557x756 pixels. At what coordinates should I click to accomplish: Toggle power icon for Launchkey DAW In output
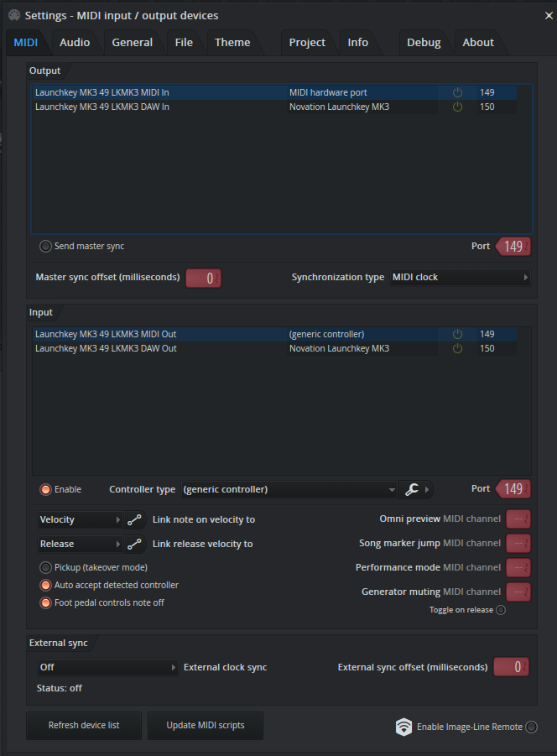(x=458, y=107)
